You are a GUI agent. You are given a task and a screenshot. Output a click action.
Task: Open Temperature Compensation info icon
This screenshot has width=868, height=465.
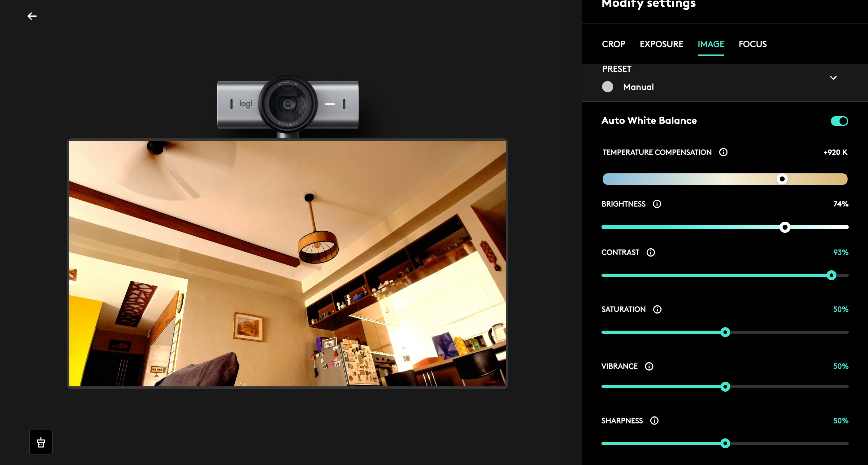[x=723, y=152]
